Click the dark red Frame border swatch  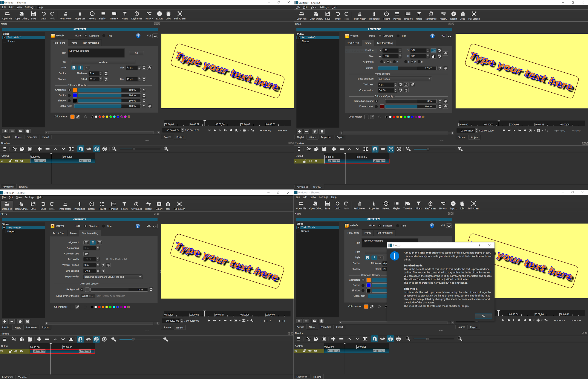(x=382, y=107)
